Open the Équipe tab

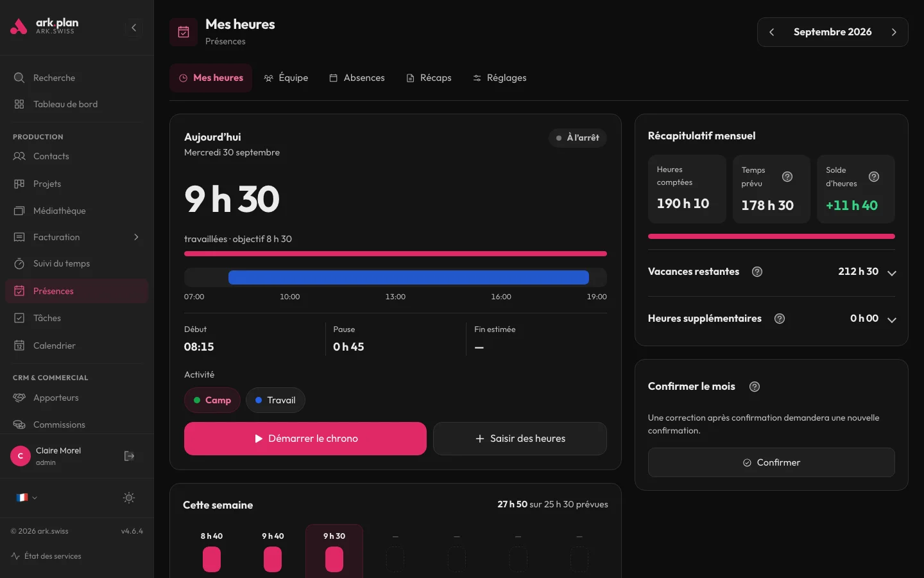[286, 78]
